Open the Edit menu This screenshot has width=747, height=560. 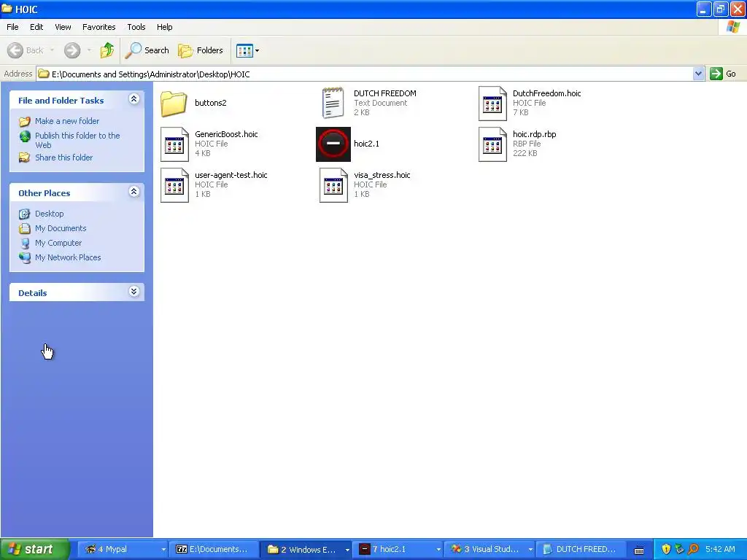click(36, 27)
